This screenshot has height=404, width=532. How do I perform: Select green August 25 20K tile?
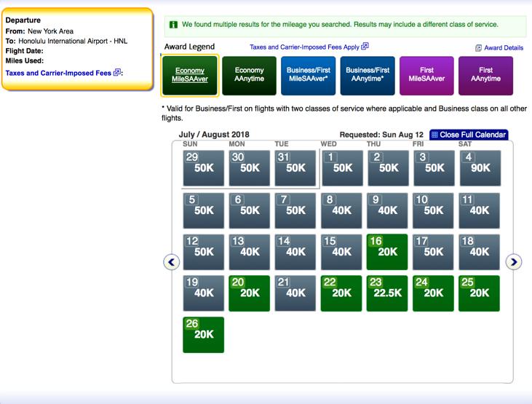tap(479, 293)
